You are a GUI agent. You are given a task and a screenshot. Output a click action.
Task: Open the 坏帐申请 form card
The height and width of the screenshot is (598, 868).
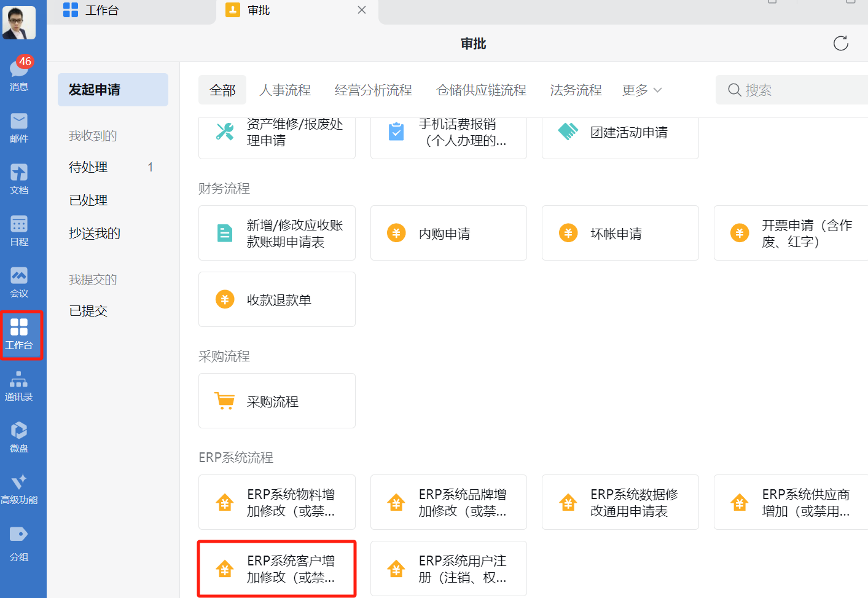click(x=620, y=233)
